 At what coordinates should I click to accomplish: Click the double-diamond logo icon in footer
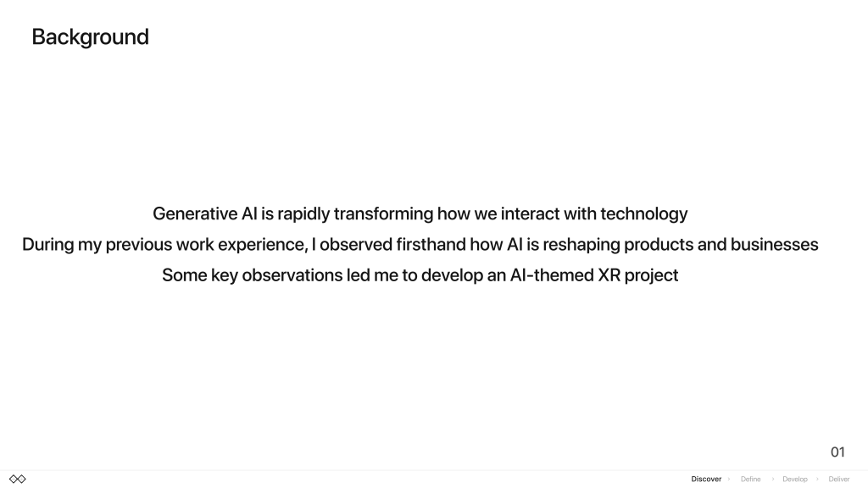18,479
